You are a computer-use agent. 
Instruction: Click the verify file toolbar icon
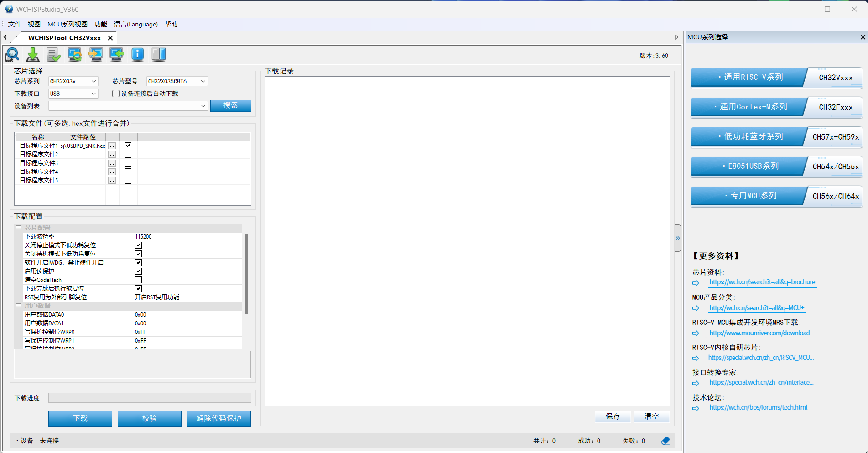click(53, 55)
